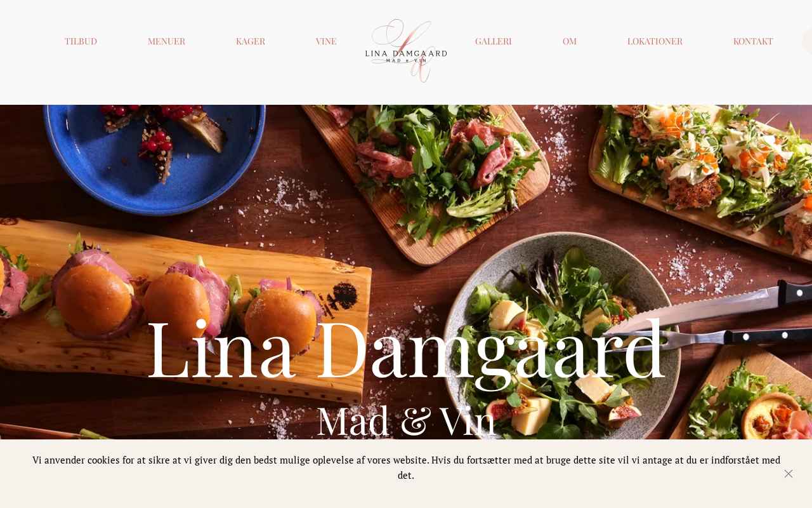Click the large 'Lina Damgaard' hero heading
812x508 pixels.
tap(406, 351)
